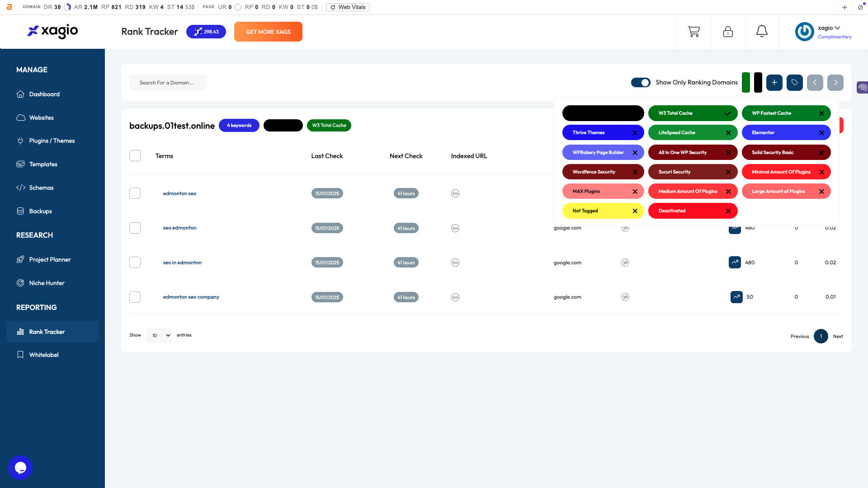Go to next domain with right arrow

click(835, 82)
